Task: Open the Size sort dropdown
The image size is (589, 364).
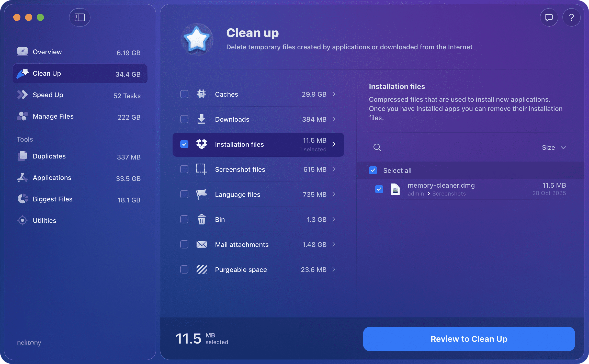Action: coord(554,147)
